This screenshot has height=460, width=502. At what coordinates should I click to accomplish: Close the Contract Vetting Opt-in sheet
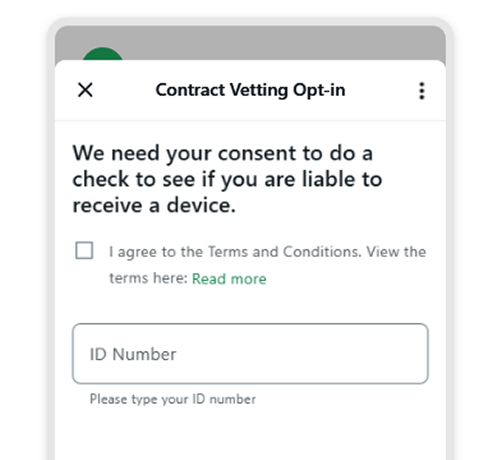(85, 90)
